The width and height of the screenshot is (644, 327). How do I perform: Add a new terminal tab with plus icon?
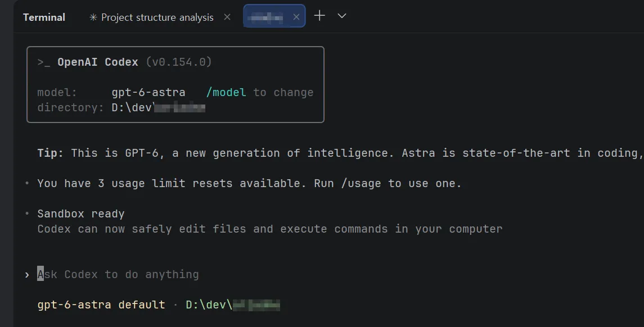pos(319,16)
